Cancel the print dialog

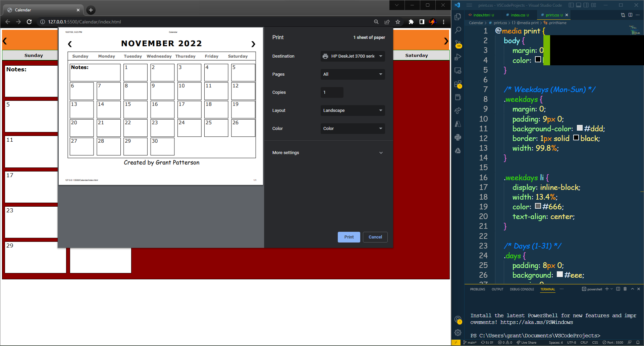[375, 237]
